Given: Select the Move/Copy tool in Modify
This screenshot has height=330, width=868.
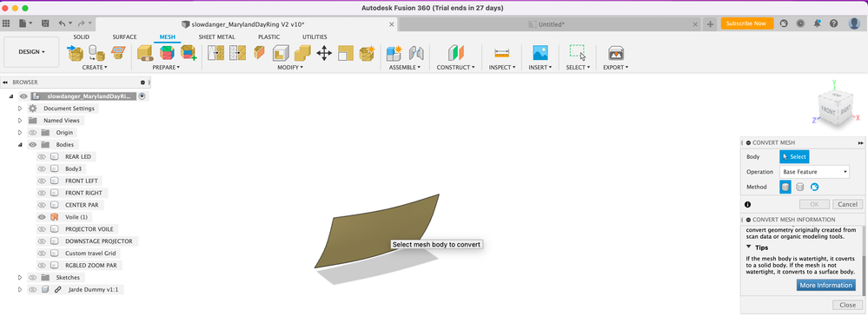Looking at the screenshot, I should pos(324,53).
